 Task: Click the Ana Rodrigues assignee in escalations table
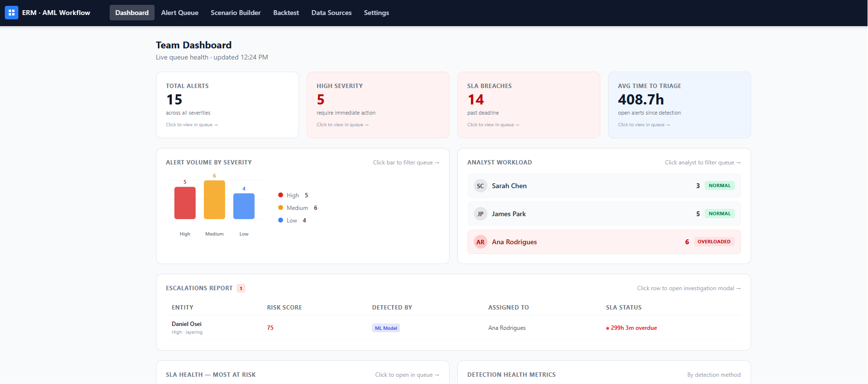pyautogui.click(x=507, y=328)
